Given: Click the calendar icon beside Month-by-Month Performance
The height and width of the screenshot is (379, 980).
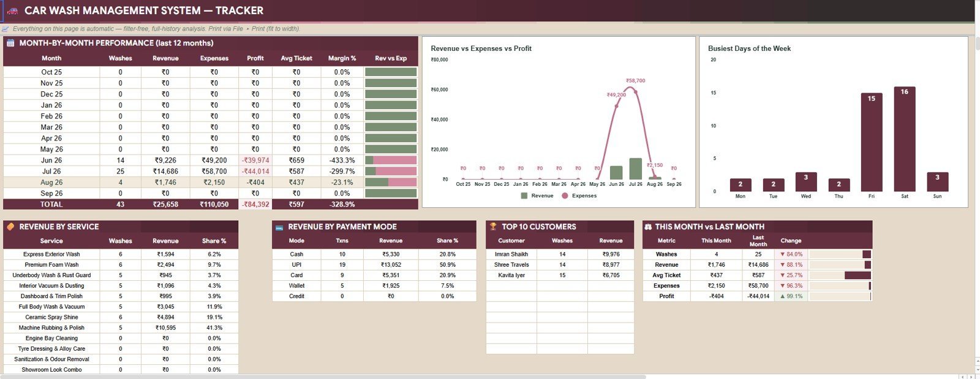Looking at the screenshot, I should (10, 43).
